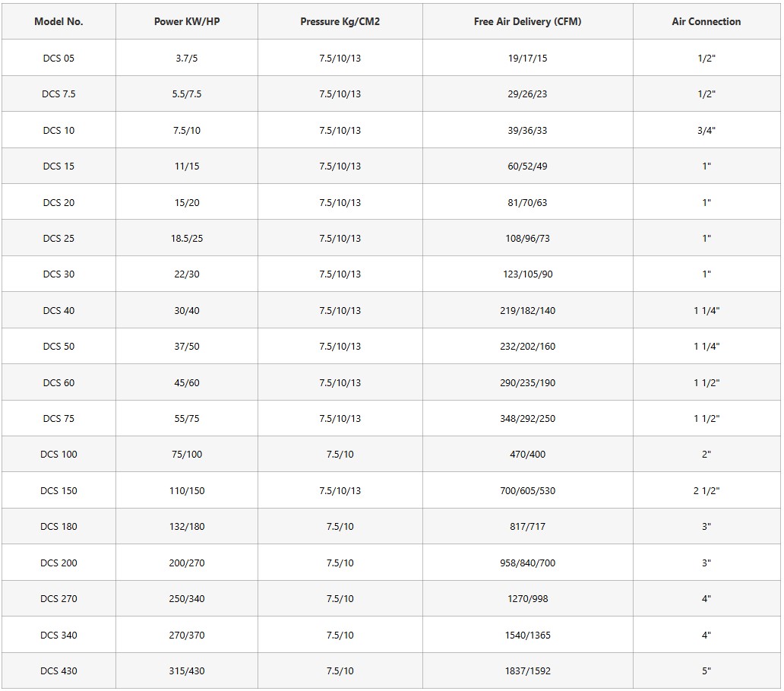Click the DCS 40 model cell
Image resolution: width=784 pixels, height=691 pixels.
tap(58, 310)
